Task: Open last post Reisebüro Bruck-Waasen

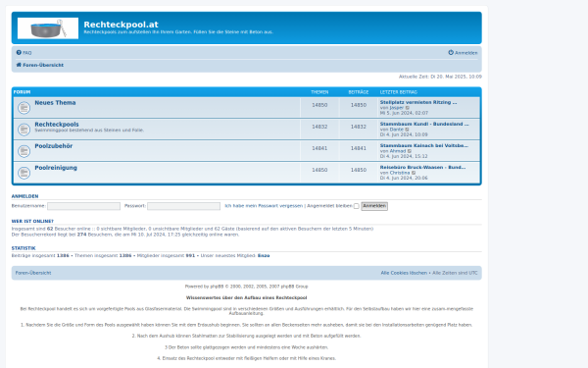Action: tap(422, 168)
